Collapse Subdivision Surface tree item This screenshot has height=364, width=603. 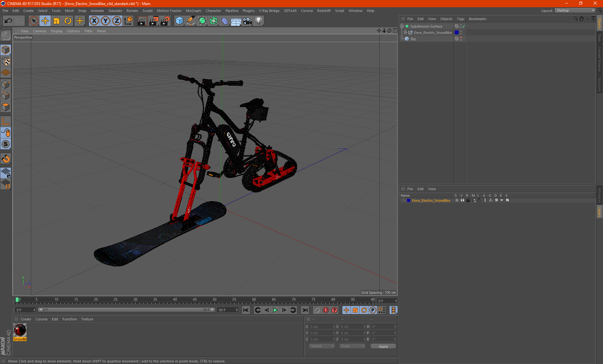(x=402, y=26)
